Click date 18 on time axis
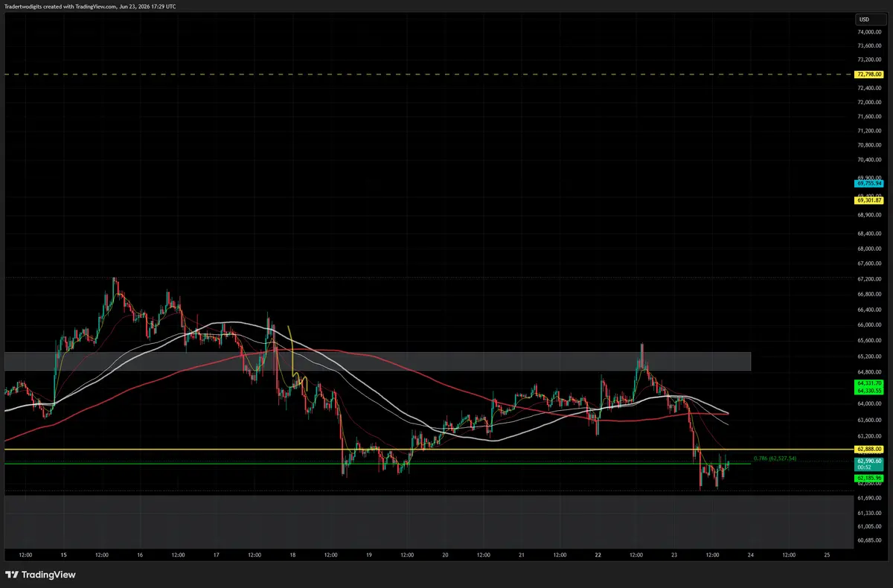 [x=292, y=555]
